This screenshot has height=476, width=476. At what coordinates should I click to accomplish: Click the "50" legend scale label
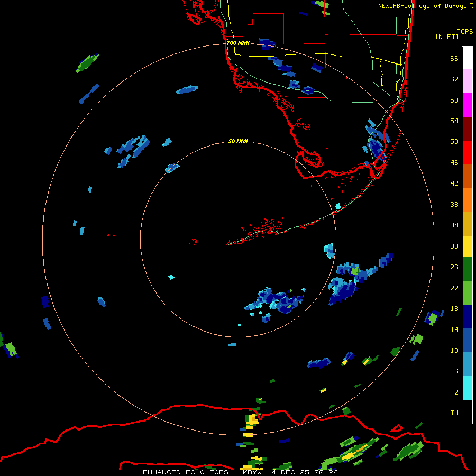454,141
